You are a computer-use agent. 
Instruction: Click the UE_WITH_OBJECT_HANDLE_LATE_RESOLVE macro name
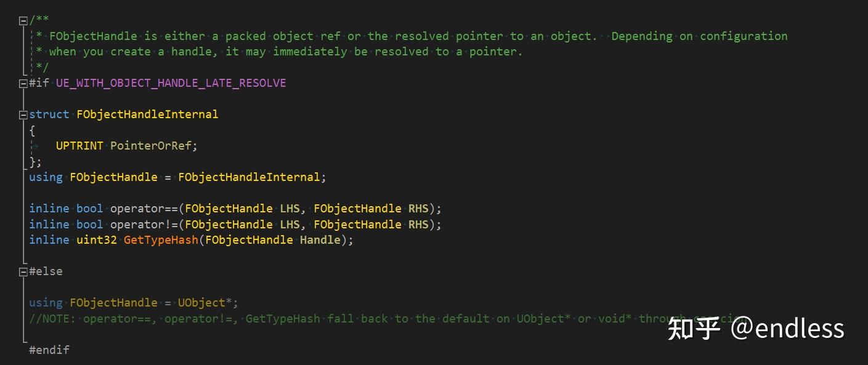coord(171,82)
